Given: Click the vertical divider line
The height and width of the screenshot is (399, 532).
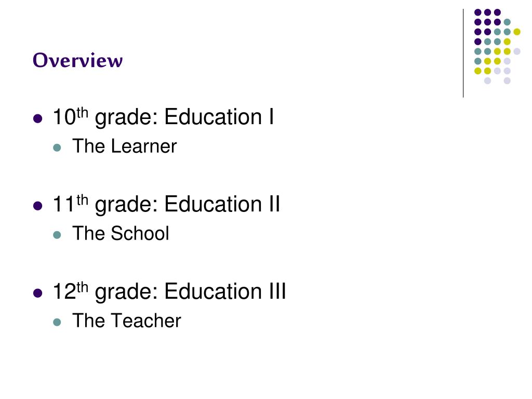Looking at the screenshot, I should (x=463, y=54).
